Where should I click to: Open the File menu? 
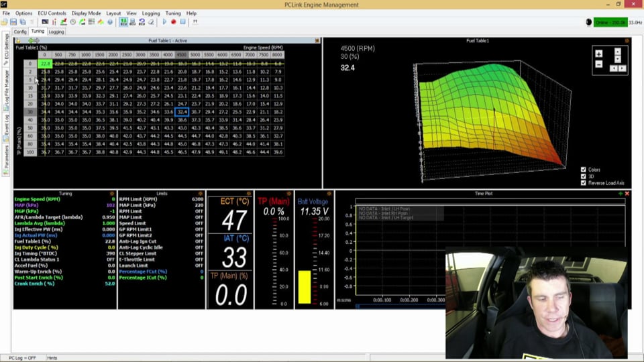click(6, 13)
